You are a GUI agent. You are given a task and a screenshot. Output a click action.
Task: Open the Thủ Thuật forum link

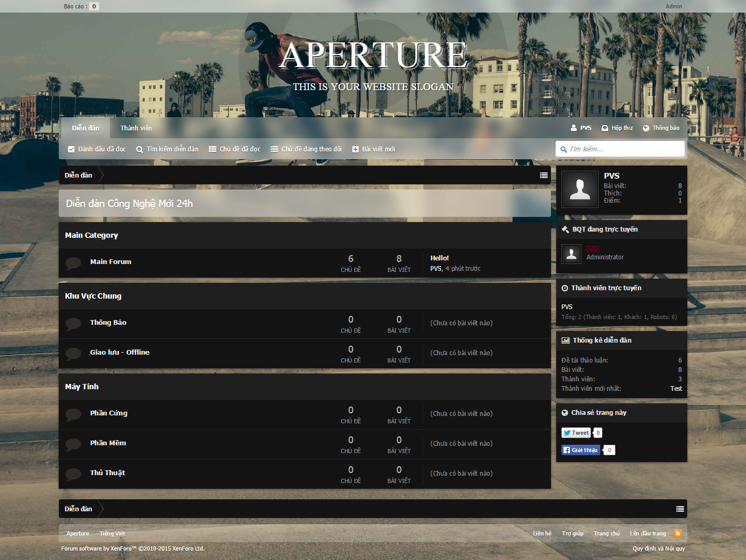[x=107, y=473]
